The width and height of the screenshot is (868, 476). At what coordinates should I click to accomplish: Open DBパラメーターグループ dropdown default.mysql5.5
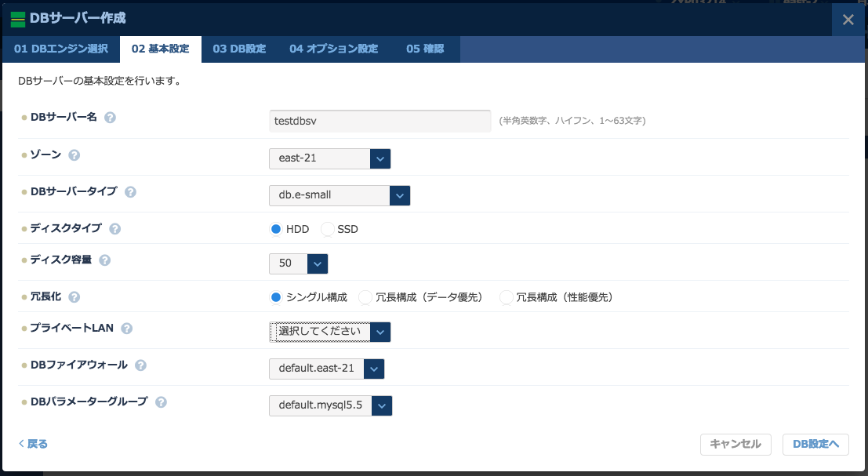pos(330,405)
